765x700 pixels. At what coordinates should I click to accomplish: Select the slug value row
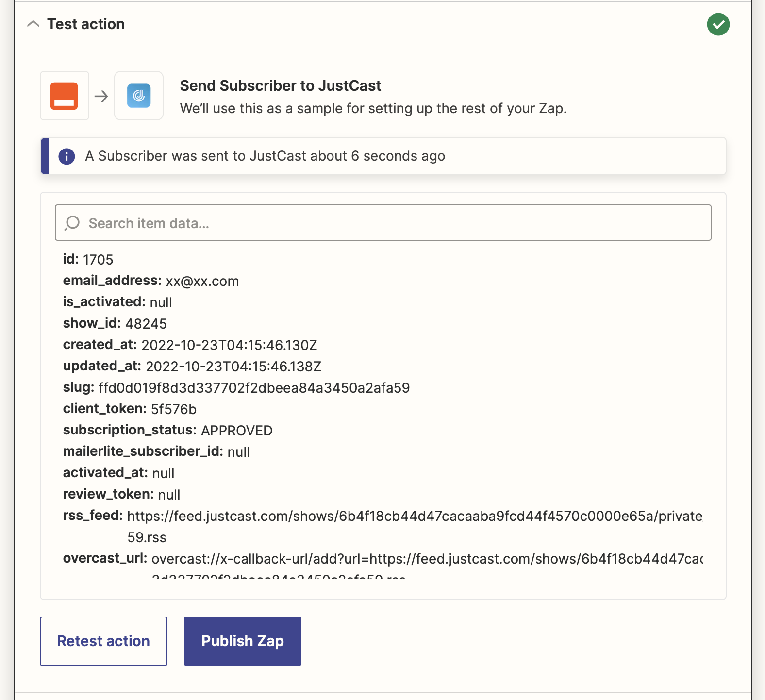click(x=236, y=388)
